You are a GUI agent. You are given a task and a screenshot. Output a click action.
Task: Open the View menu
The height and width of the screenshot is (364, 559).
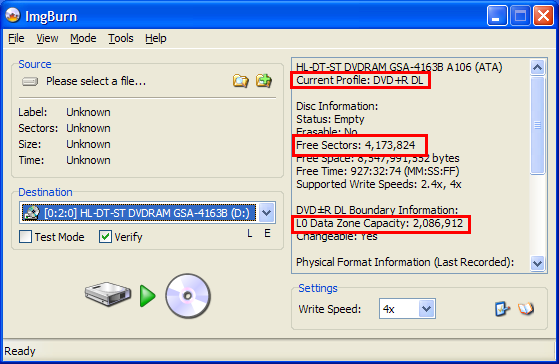tap(47, 38)
